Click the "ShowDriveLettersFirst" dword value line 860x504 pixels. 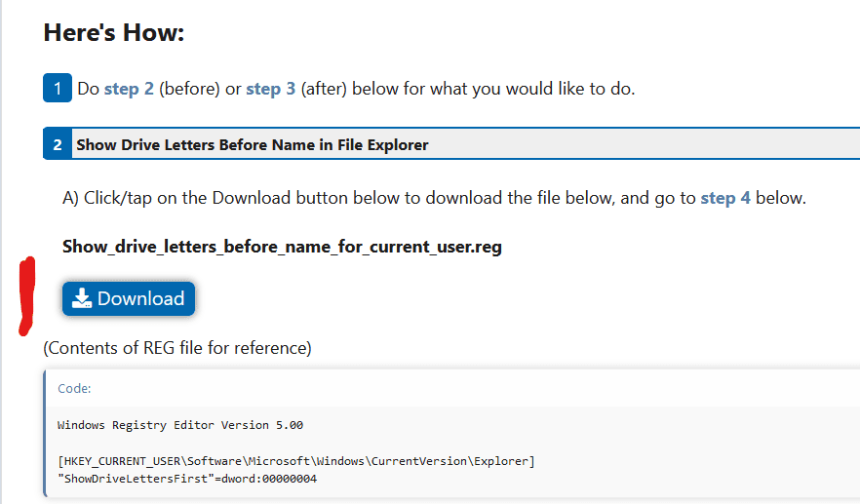[x=187, y=479]
